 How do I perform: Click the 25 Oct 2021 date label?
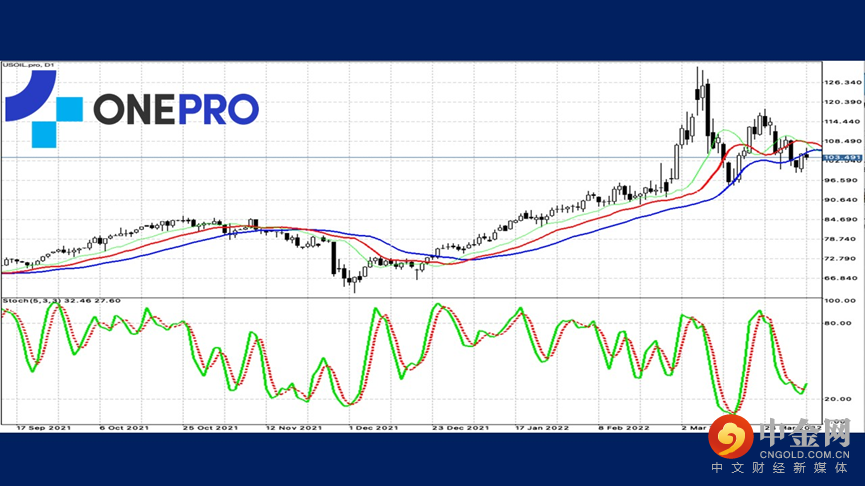(210, 428)
